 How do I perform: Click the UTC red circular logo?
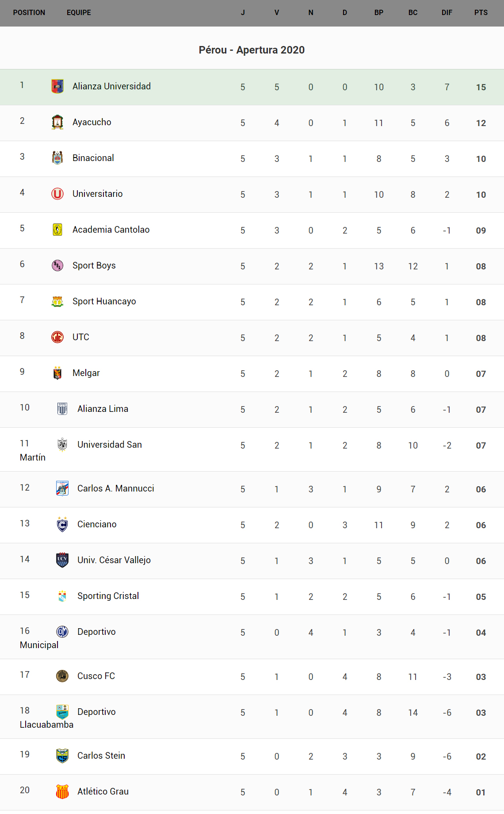pyautogui.click(x=57, y=337)
